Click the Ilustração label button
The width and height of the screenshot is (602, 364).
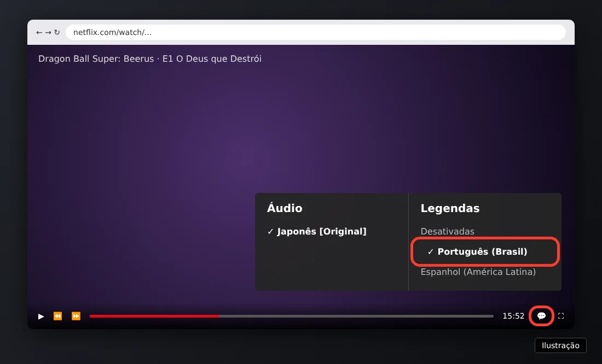[560, 345]
